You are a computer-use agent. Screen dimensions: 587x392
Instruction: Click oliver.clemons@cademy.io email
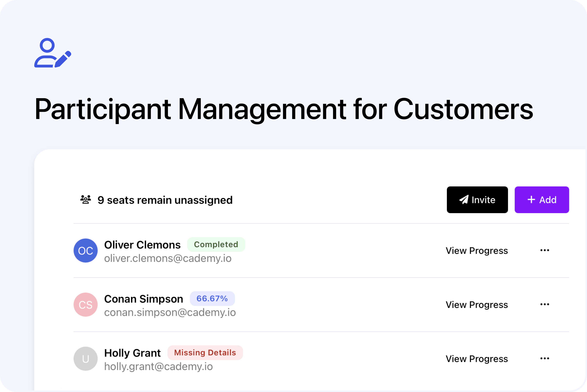[x=168, y=258]
